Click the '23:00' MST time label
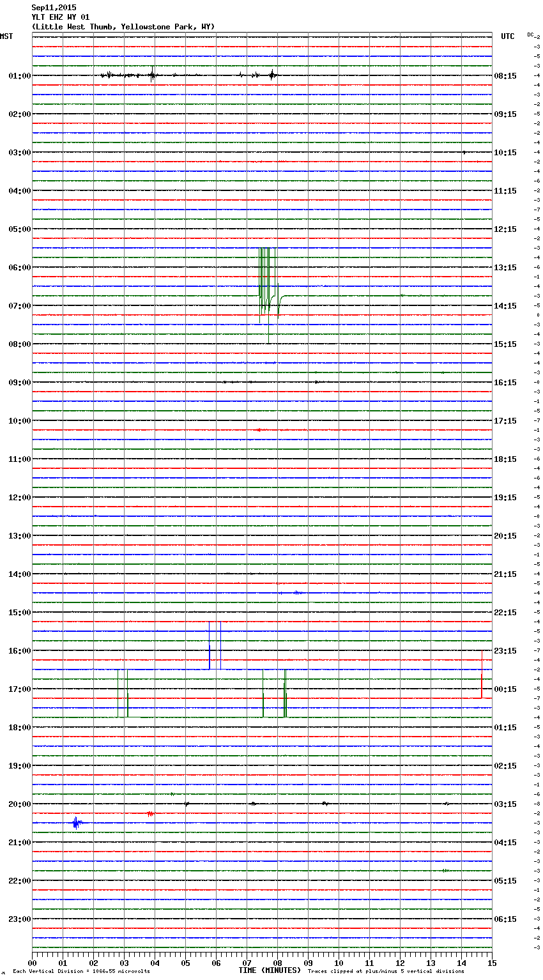The height and width of the screenshot is (980, 543). 20,919
